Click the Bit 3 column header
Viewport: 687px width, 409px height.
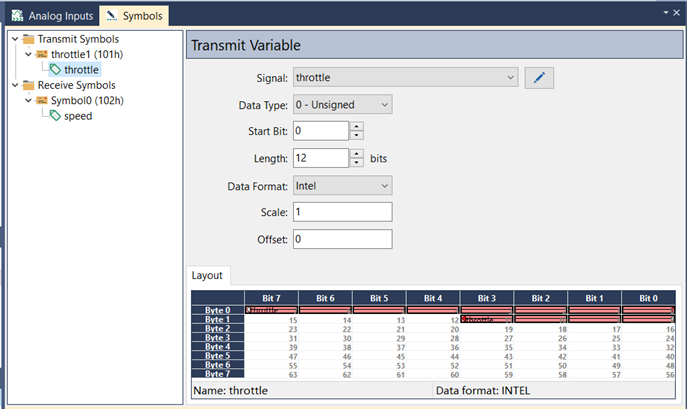[x=487, y=298]
